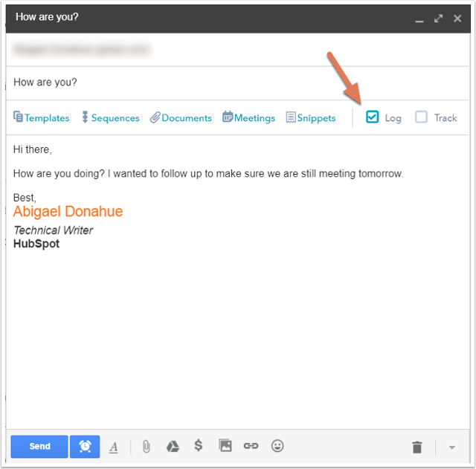The width and height of the screenshot is (476, 469).
Task: Click the blue Send button
Action: [x=39, y=446]
